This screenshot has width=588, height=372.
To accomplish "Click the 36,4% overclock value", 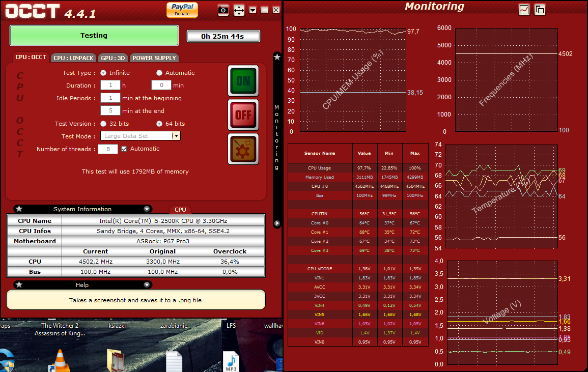I will 230,262.
